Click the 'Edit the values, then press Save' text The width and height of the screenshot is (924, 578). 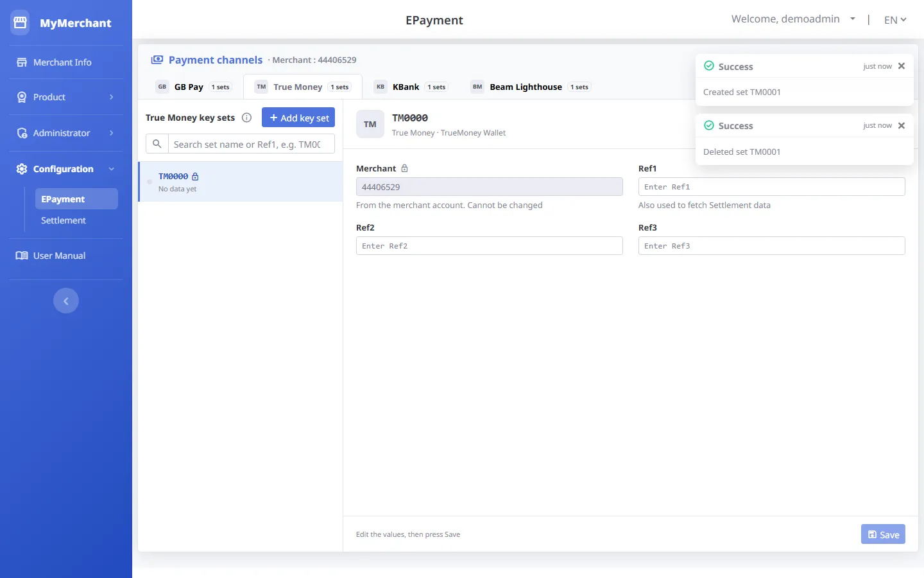(x=408, y=534)
